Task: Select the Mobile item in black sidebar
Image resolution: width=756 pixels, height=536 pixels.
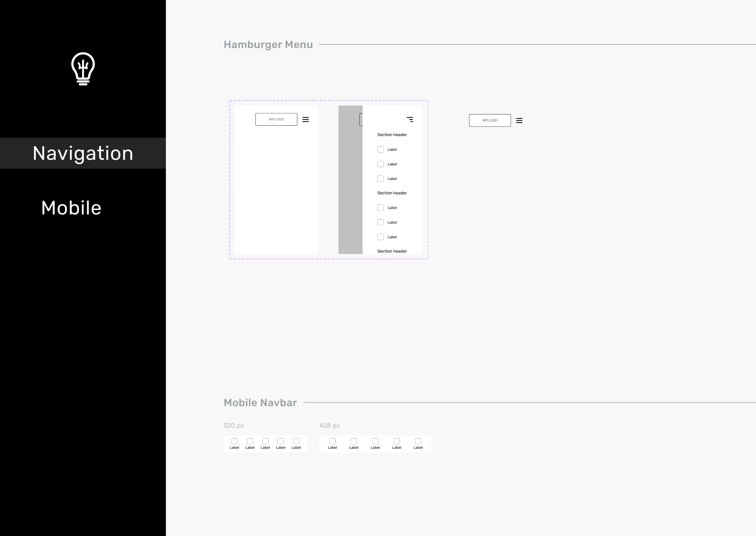Action: [x=71, y=208]
